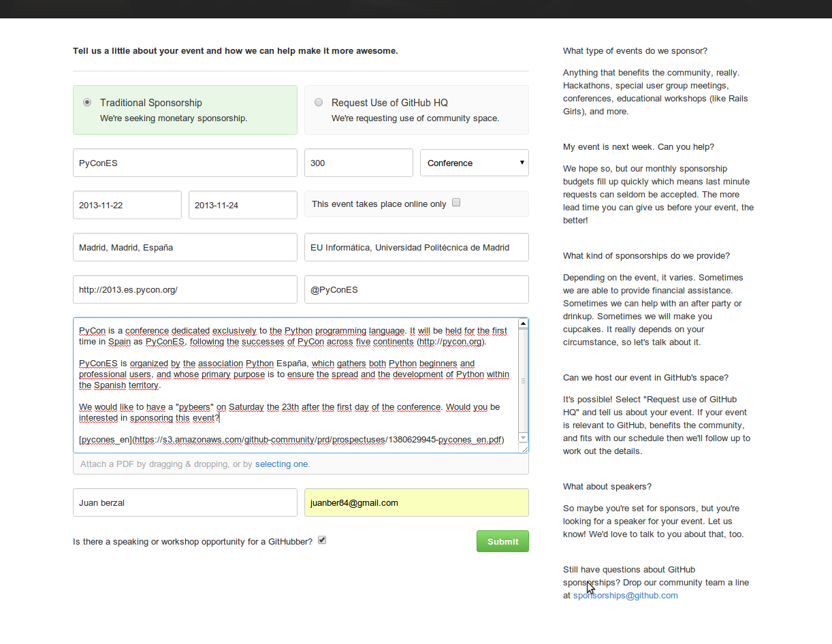
Task: Click the Submit button
Action: [502, 541]
